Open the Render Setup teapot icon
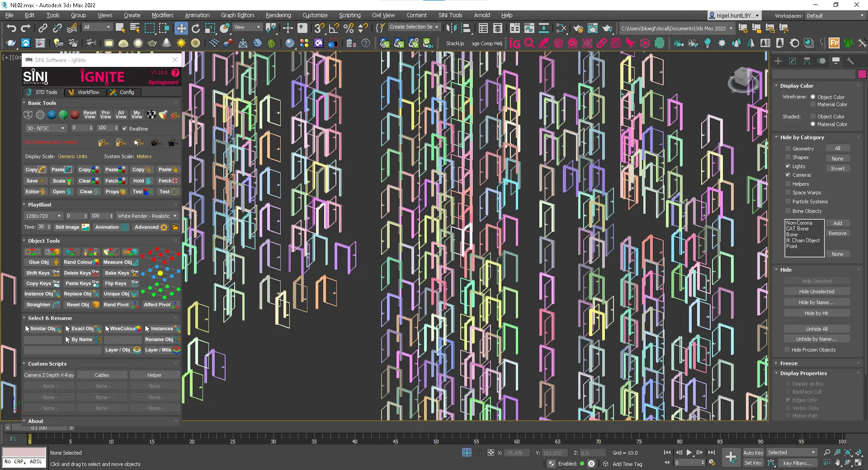 578,28
